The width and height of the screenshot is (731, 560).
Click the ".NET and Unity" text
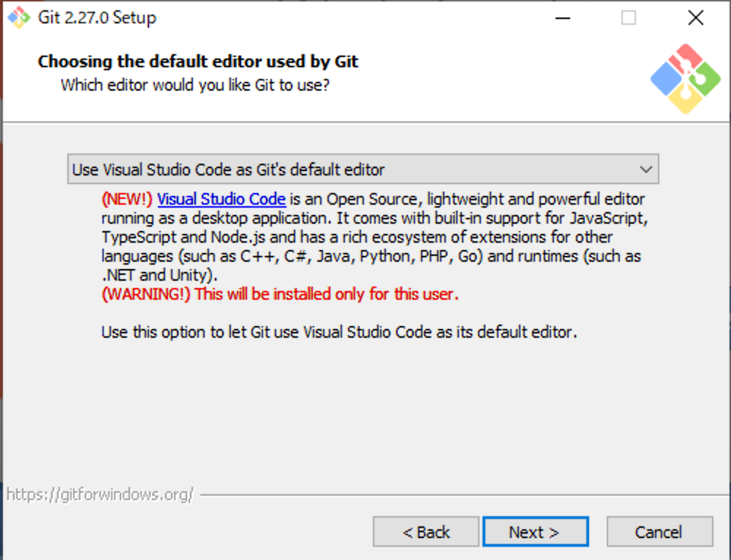(x=159, y=276)
